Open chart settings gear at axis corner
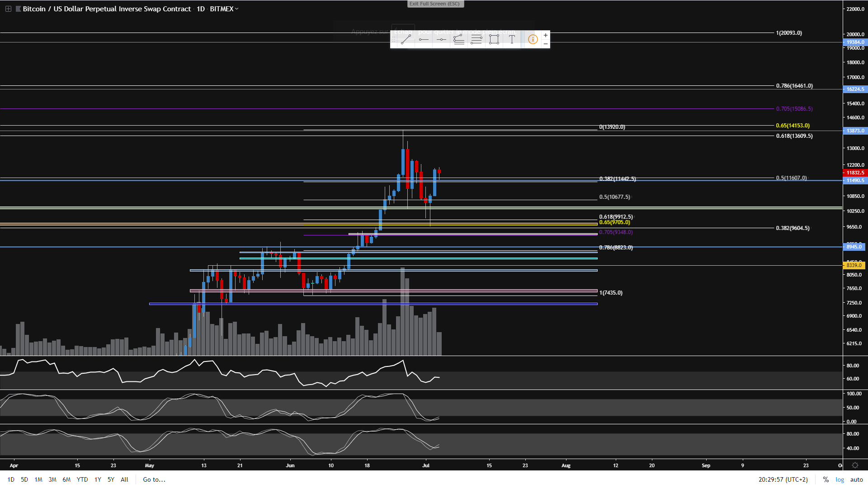The height and width of the screenshot is (488, 868). coord(855,465)
